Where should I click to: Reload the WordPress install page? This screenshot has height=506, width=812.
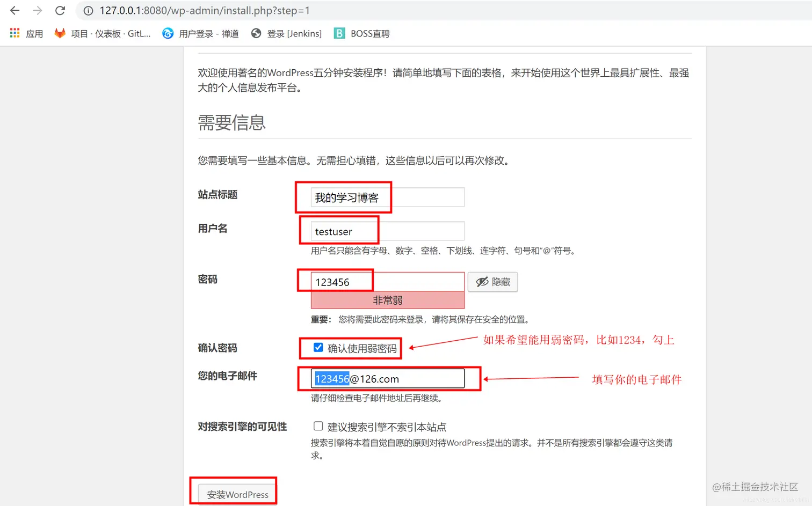click(x=60, y=10)
